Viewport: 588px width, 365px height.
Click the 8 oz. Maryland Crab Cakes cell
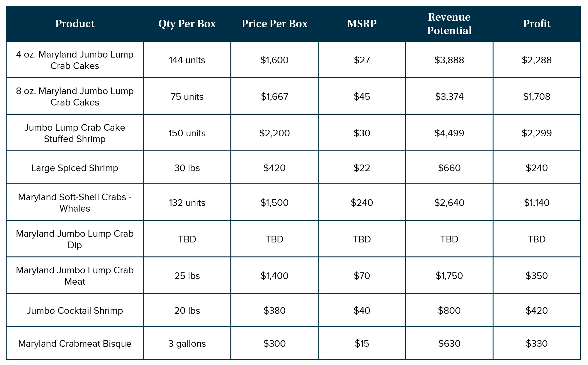[x=75, y=96]
